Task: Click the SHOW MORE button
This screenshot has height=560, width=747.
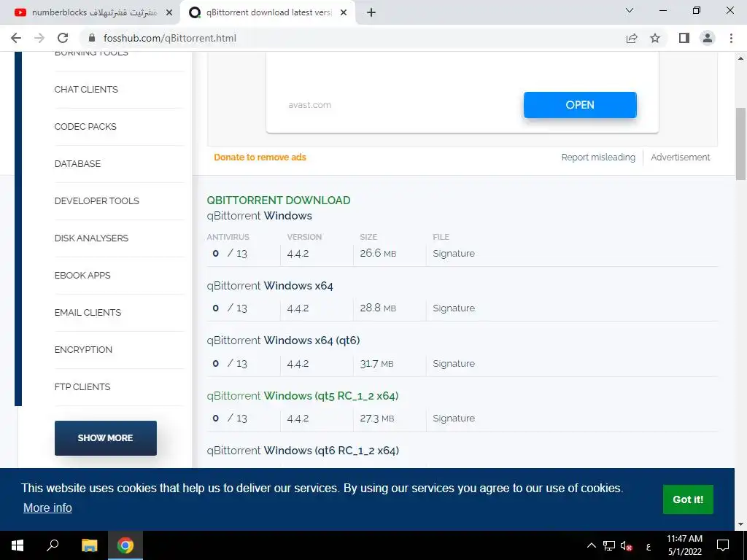Action: 105,438
